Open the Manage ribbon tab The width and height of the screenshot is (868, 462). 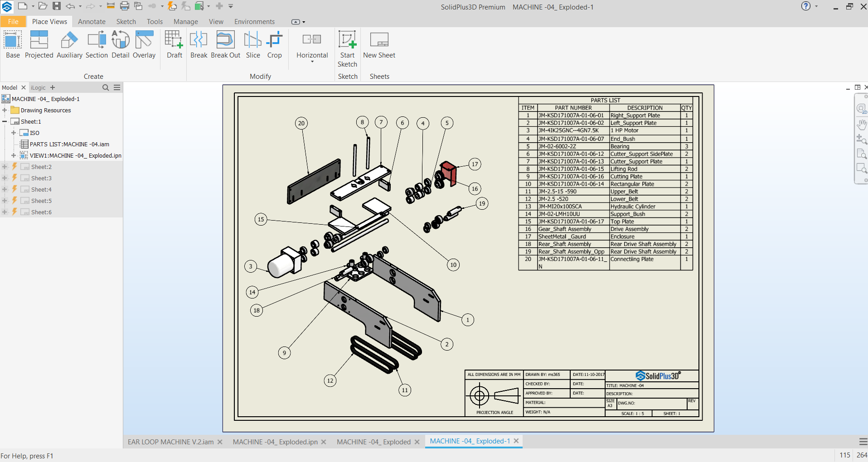point(186,21)
